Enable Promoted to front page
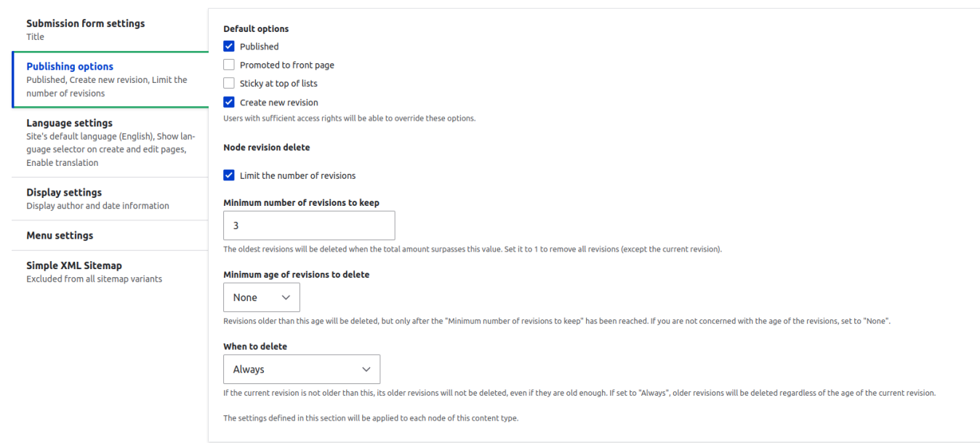This screenshot has height=443, width=980. tap(229, 65)
